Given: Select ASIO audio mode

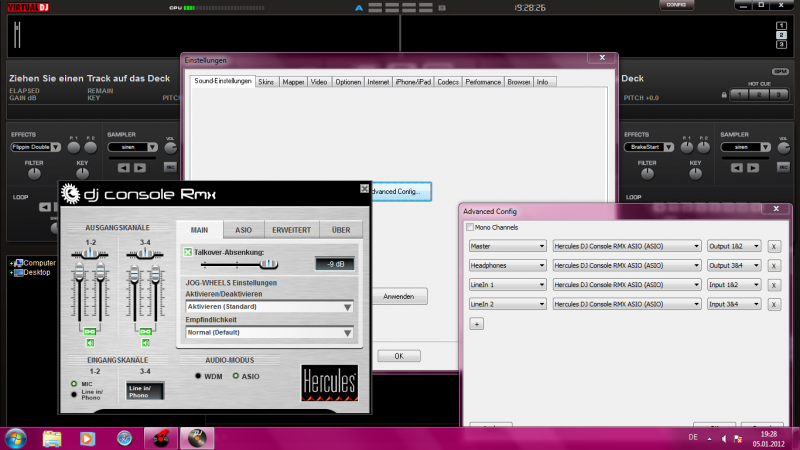Looking at the screenshot, I should click(x=236, y=376).
